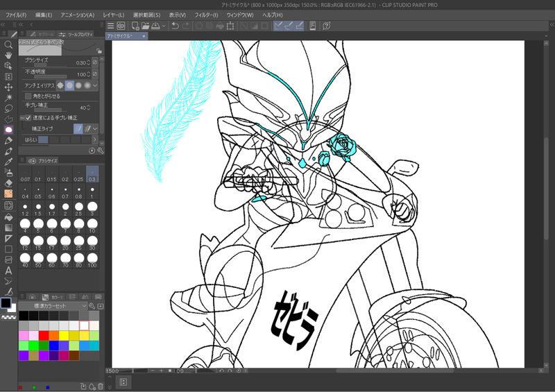The width and height of the screenshot is (555, 392).
Task: Choose the 0.07 brush size preset
Action: [x=25, y=175]
